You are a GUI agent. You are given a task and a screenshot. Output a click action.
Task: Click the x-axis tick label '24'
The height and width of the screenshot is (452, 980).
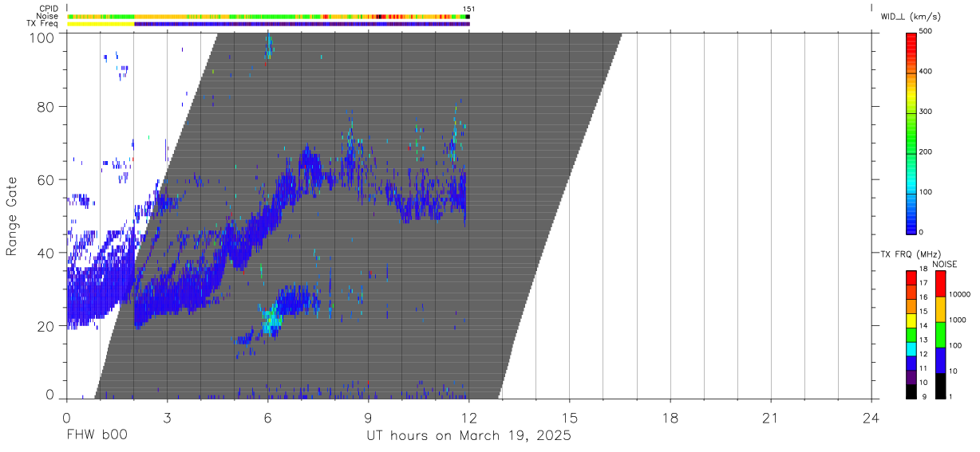871,418
